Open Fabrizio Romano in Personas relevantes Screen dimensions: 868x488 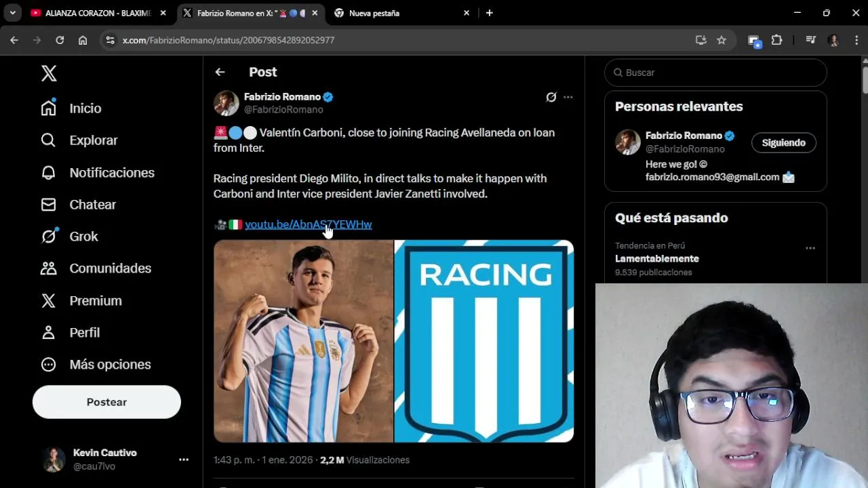point(684,136)
